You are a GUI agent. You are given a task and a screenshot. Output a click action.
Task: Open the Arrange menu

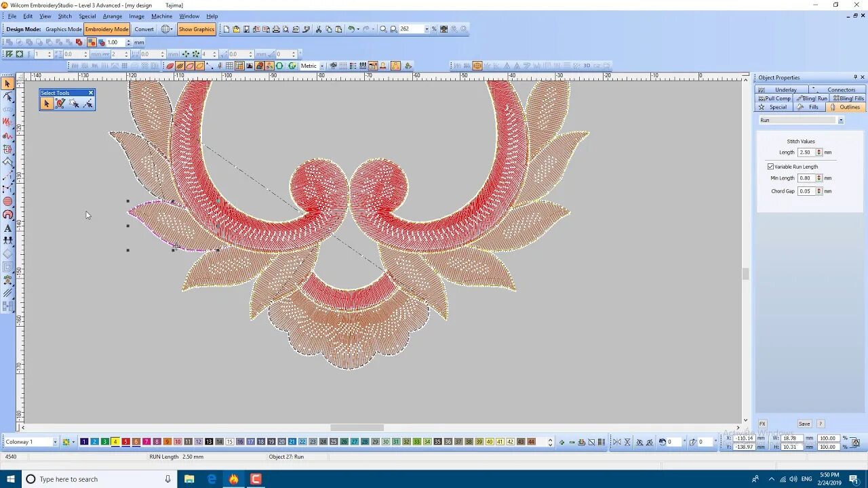point(113,16)
